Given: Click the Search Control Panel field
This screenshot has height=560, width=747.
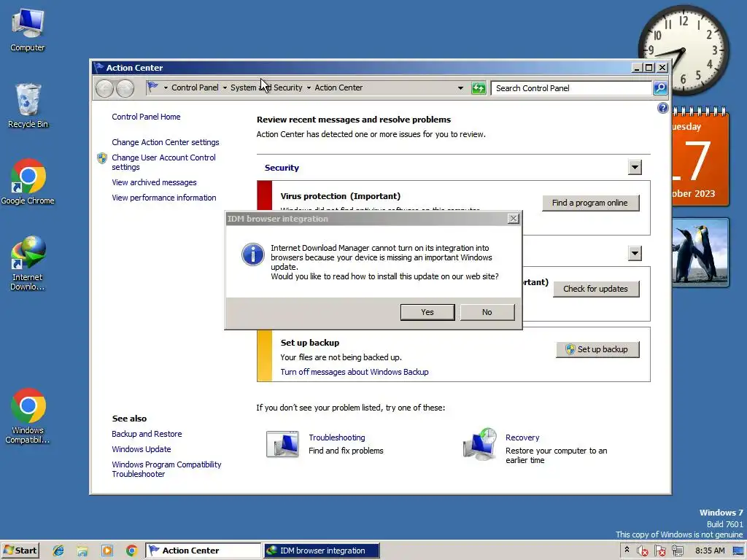Looking at the screenshot, I should coord(571,88).
